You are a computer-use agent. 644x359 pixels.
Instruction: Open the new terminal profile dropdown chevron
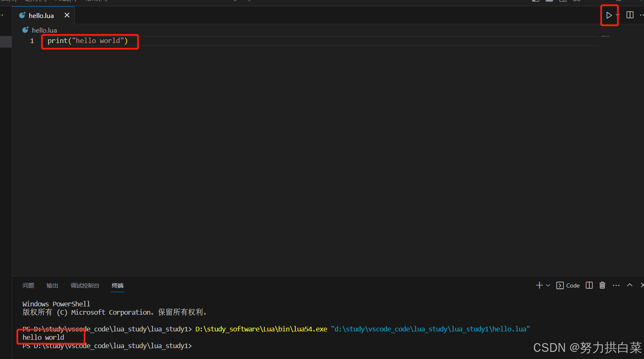coord(548,285)
